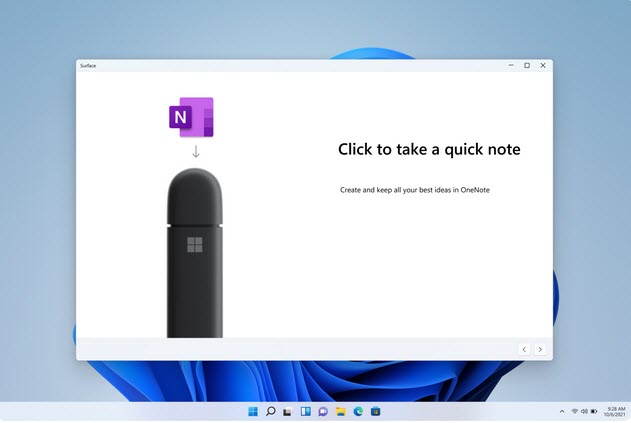Open the Widgets panel icon
631x423 pixels.
click(305, 411)
